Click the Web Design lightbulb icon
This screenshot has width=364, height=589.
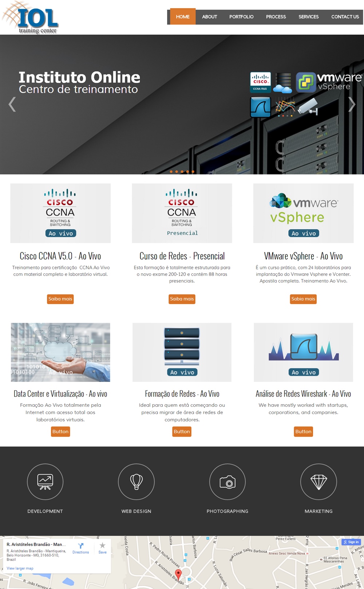click(x=136, y=481)
